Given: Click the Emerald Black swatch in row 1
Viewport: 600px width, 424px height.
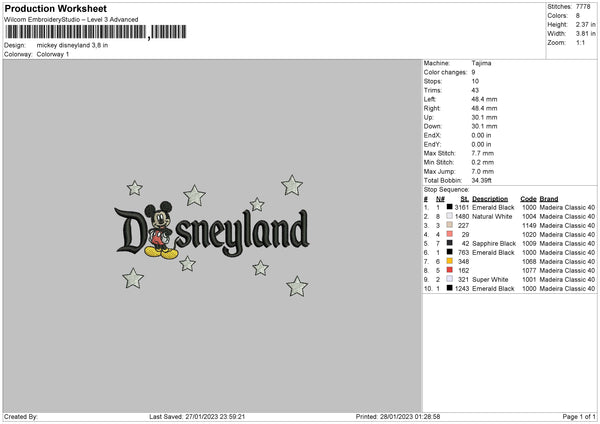Looking at the screenshot, I should pyautogui.click(x=450, y=207).
